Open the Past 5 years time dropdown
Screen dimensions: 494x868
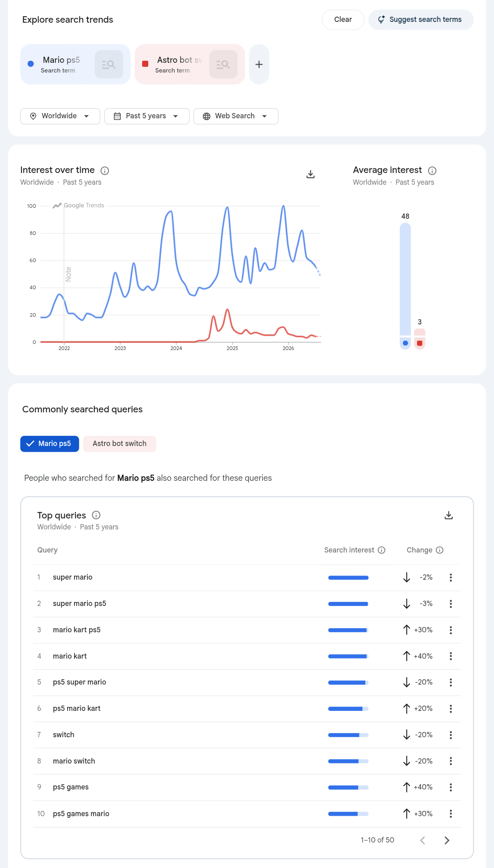click(x=147, y=116)
